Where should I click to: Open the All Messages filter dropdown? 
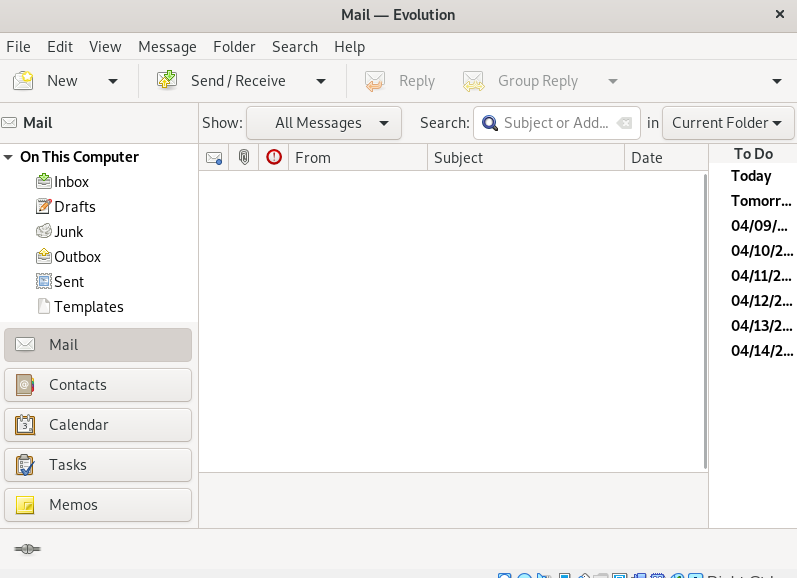click(323, 123)
